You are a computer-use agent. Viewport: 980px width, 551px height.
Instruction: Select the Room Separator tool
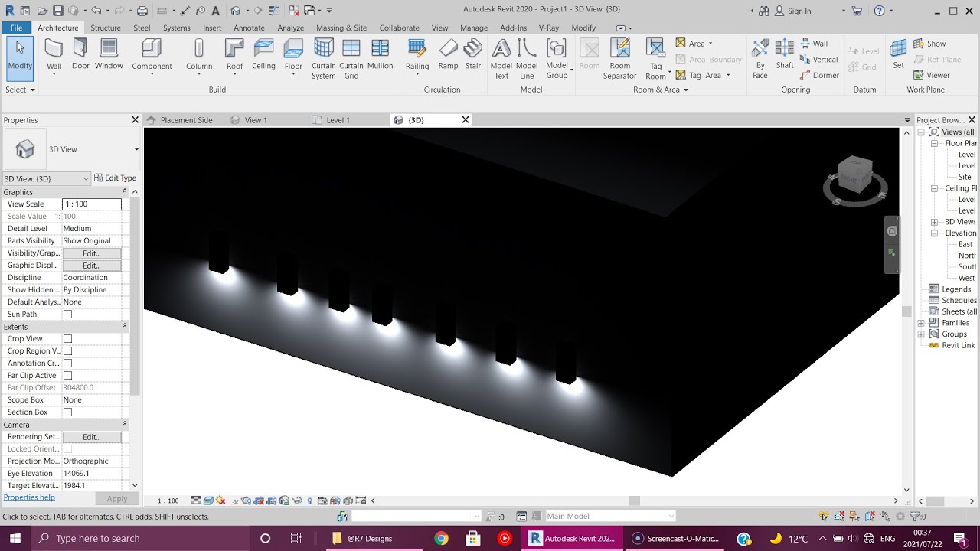pyautogui.click(x=619, y=59)
